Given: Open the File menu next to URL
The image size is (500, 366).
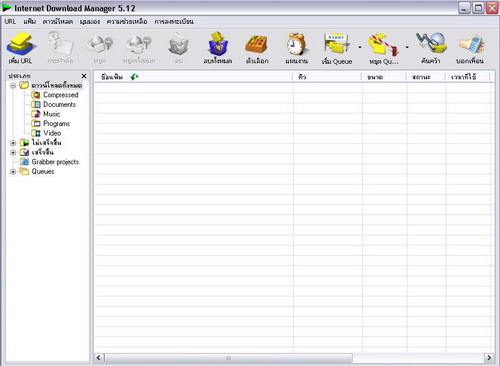Looking at the screenshot, I should (30, 22).
